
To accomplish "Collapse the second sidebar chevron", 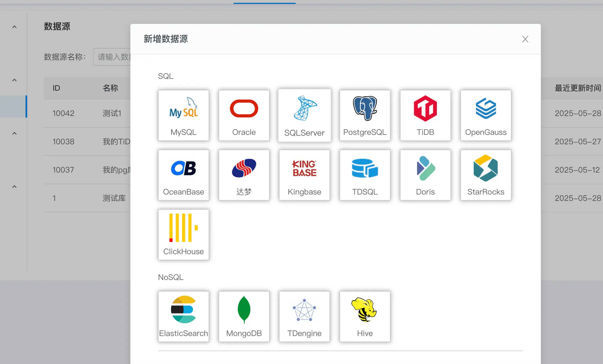I will click(14, 80).
